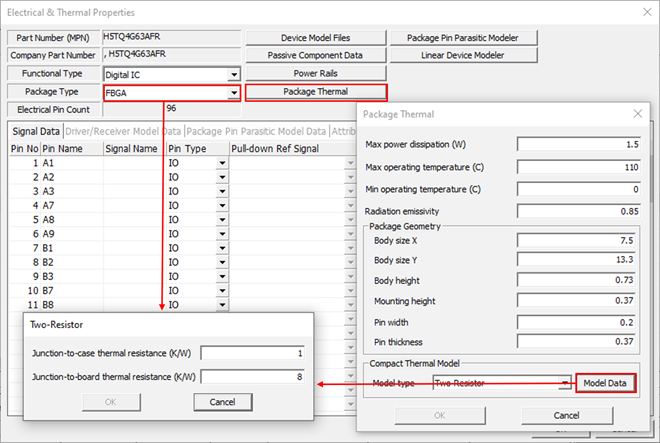Open the Compact Thermal Model type dropdown
The height and width of the screenshot is (443, 660).
coord(566,383)
